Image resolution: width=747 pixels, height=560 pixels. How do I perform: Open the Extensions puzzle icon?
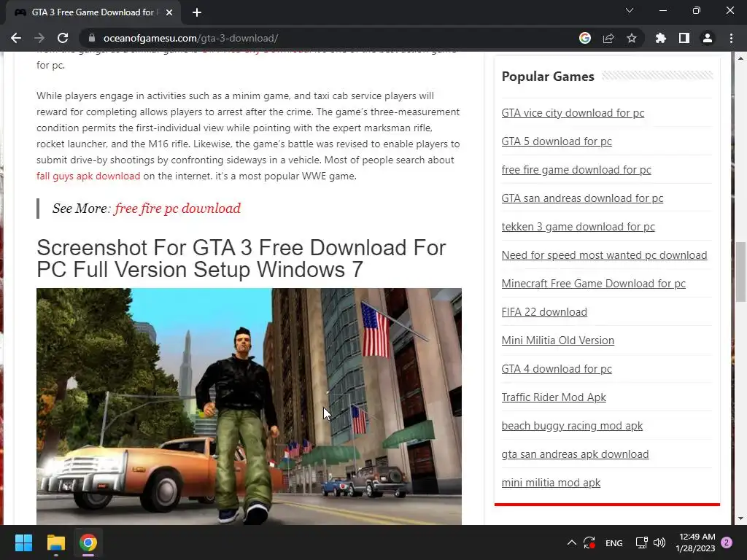(x=661, y=38)
